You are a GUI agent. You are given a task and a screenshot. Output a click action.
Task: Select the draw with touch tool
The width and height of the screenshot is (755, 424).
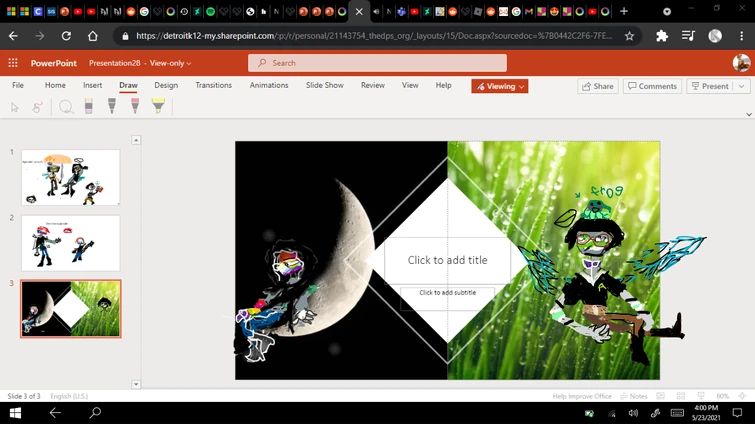tap(37, 107)
